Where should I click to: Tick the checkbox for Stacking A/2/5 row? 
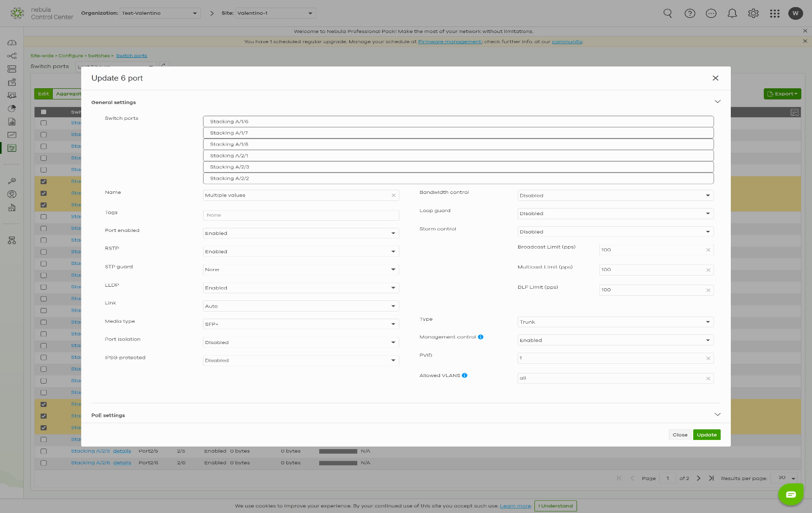[44, 451]
